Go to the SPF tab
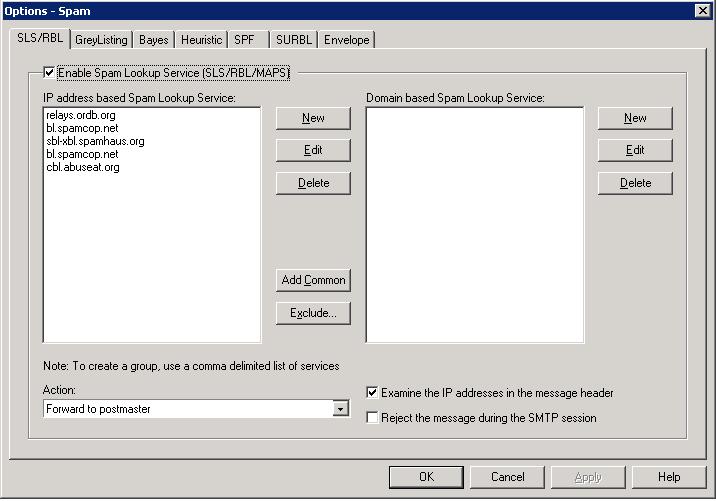The width and height of the screenshot is (716, 501). click(248, 40)
